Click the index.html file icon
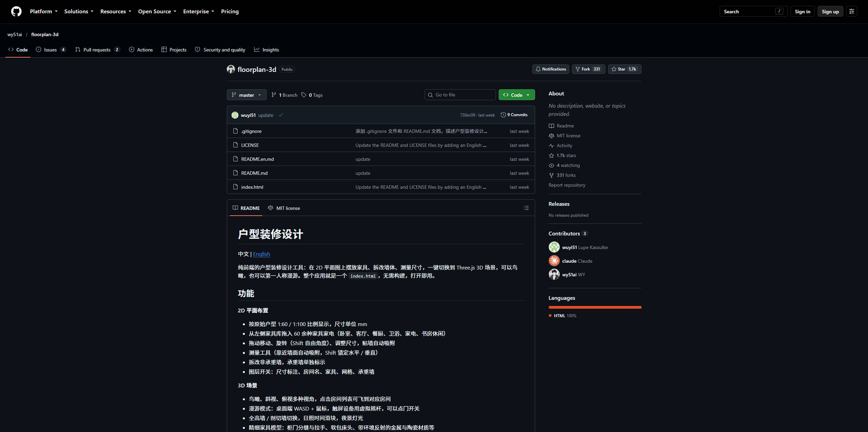The width and height of the screenshot is (868, 432). tap(235, 187)
